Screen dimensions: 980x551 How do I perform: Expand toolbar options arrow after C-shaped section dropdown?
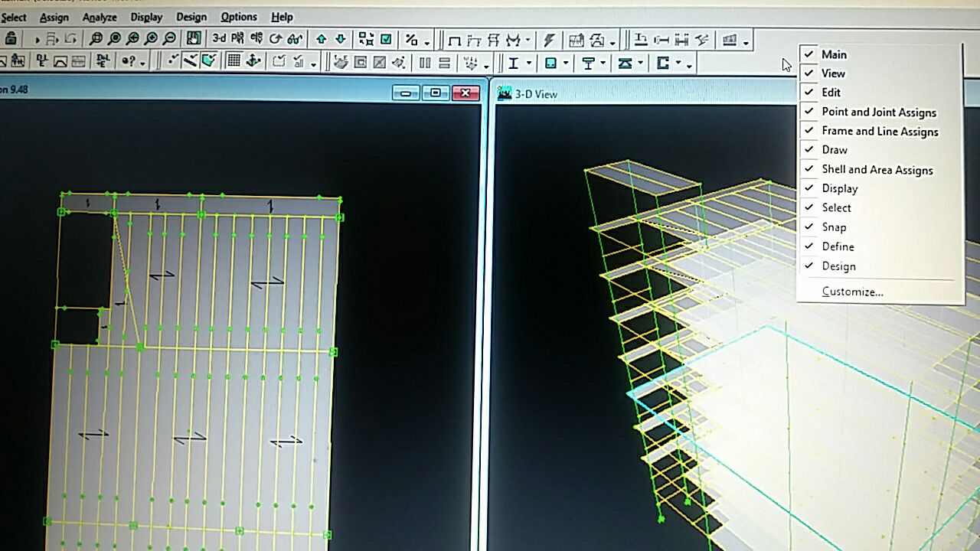pos(689,66)
